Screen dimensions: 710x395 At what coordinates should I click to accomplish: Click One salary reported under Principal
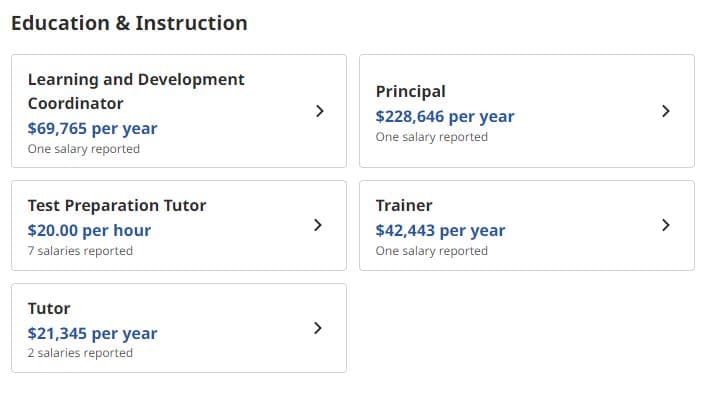(x=432, y=137)
